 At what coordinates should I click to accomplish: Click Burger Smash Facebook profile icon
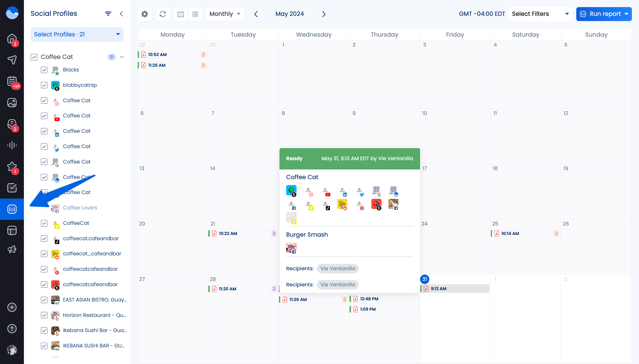coord(291,248)
